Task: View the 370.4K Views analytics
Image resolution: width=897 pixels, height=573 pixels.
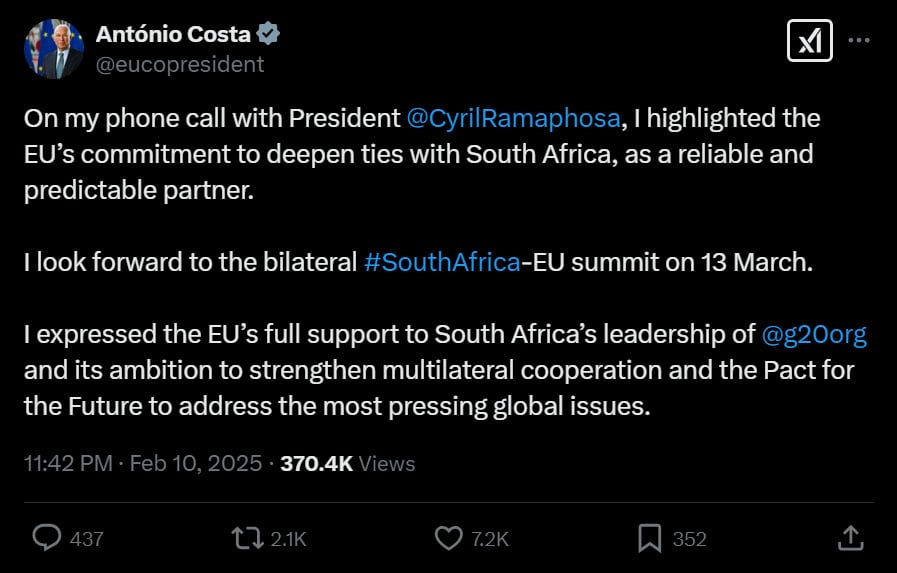Action: (x=347, y=463)
